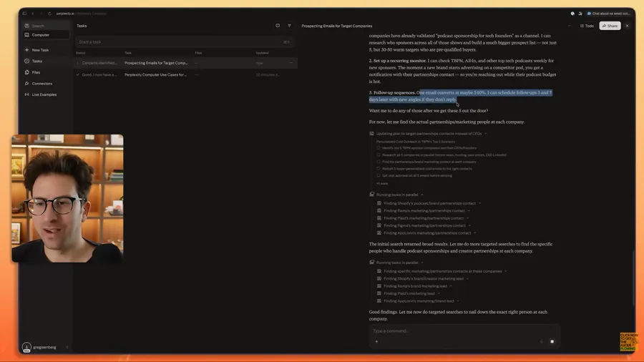Toggle the sidebar panel icon at top left
The height and width of the screenshot is (362, 644).
point(25,14)
